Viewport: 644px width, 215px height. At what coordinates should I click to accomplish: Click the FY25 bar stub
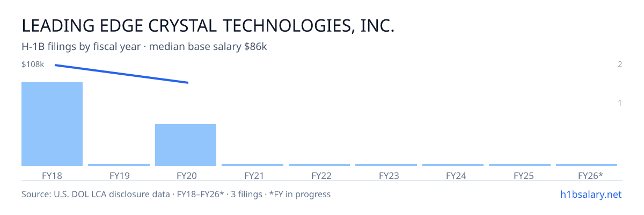pyautogui.click(x=519, y=165)
